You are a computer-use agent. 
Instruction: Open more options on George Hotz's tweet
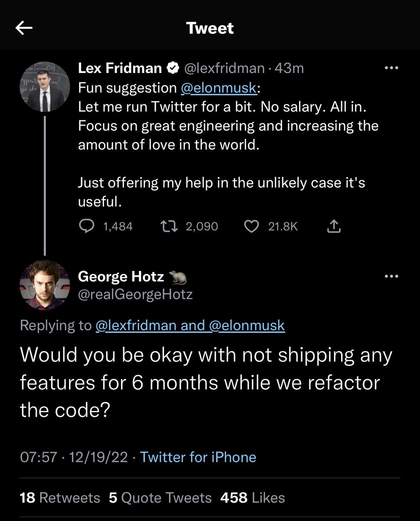(x=391, y=276)
